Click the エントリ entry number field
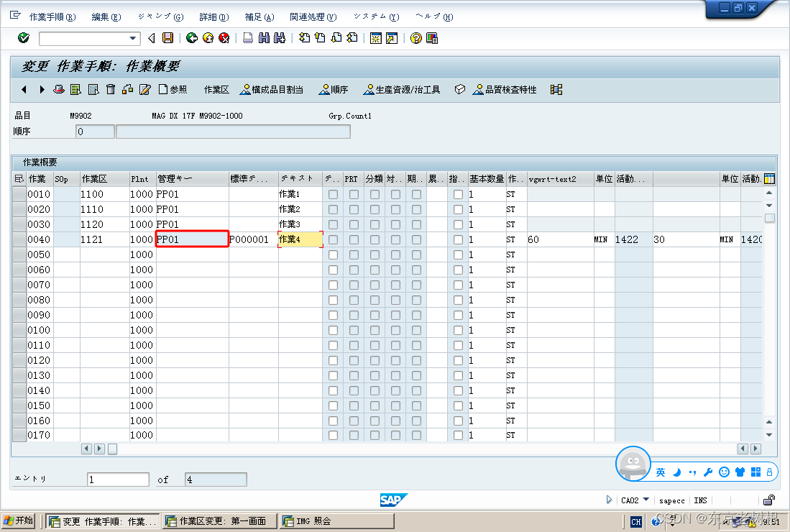This screenshot has width=790, height=532. pos(117,479)
